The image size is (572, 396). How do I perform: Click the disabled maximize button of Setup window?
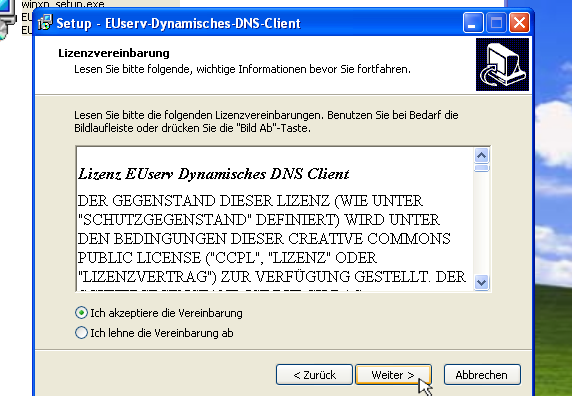pyautogui.click(x=496, y=23)
